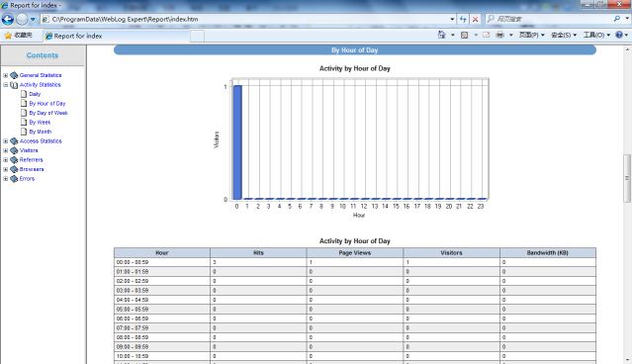Click the Contents panel header
The height and width of the screenshot is (364, 632).
tap(43, 55)
